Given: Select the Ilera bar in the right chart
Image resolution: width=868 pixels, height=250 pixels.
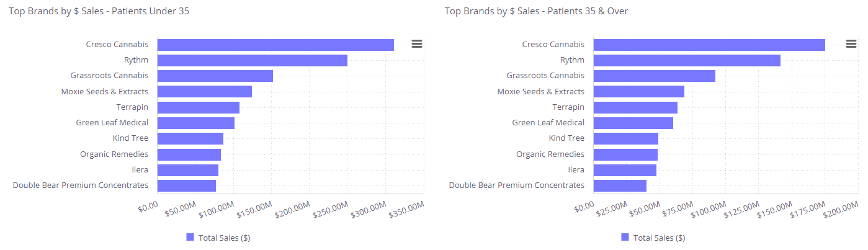Looking at the screenshot, I should (x=625, y=169).
